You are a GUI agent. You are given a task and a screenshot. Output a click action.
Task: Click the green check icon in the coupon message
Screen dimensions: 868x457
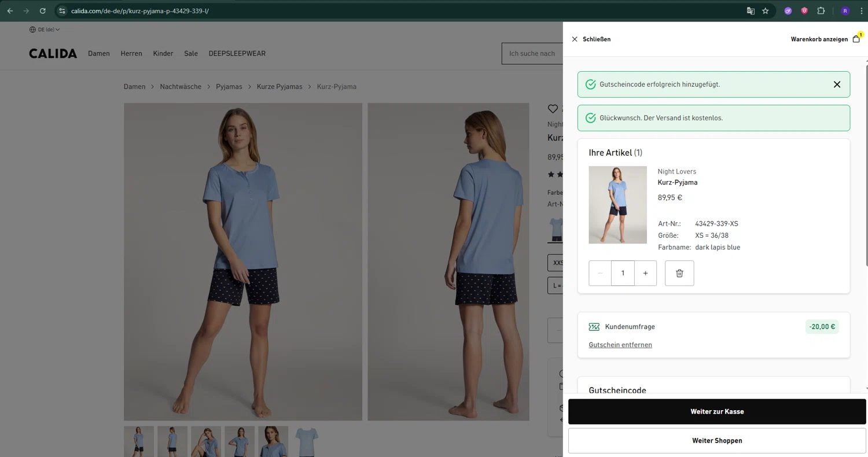tap(591, 84)
